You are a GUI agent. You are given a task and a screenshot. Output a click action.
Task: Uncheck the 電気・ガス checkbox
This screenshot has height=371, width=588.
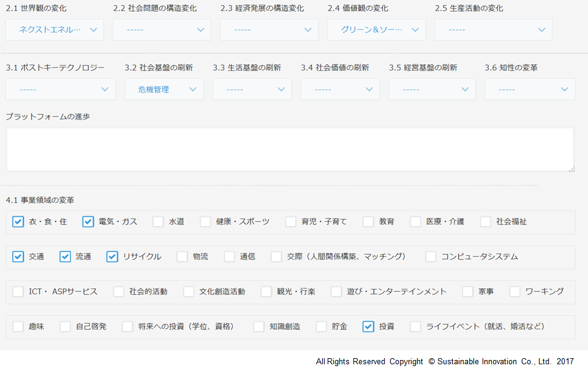pyautogui.click(x=88, y=222)
